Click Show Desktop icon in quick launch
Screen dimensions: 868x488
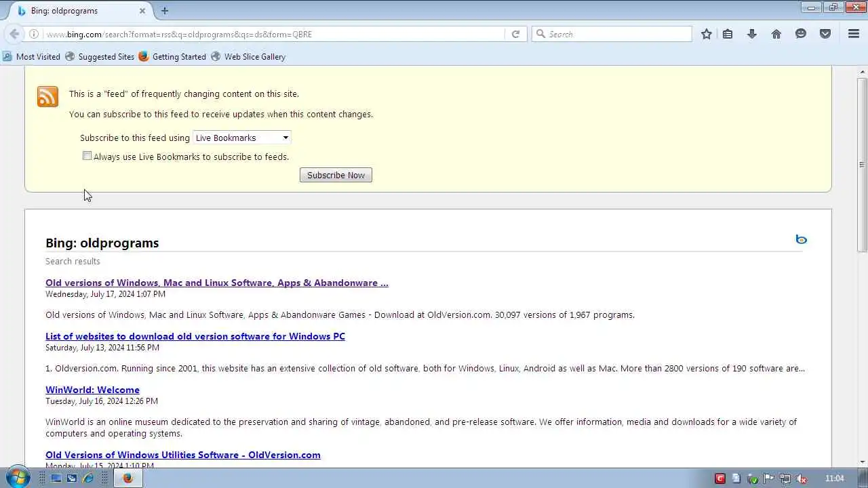(x=56, y=478)
